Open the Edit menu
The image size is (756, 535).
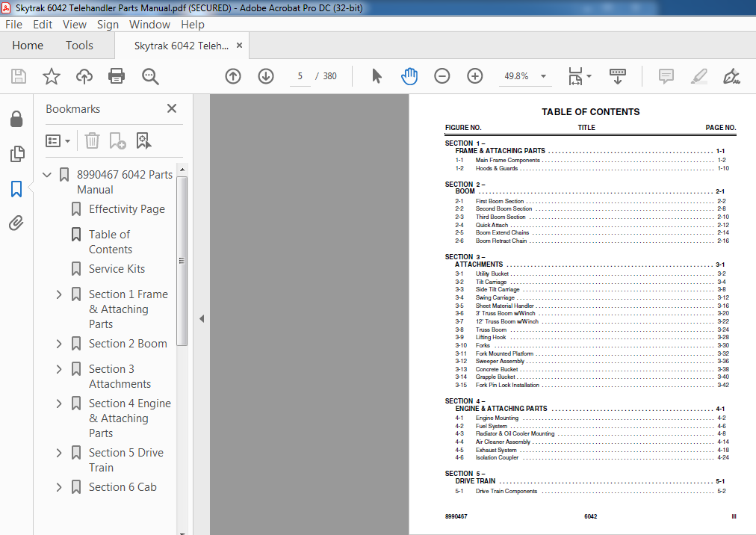click(43, 24)
